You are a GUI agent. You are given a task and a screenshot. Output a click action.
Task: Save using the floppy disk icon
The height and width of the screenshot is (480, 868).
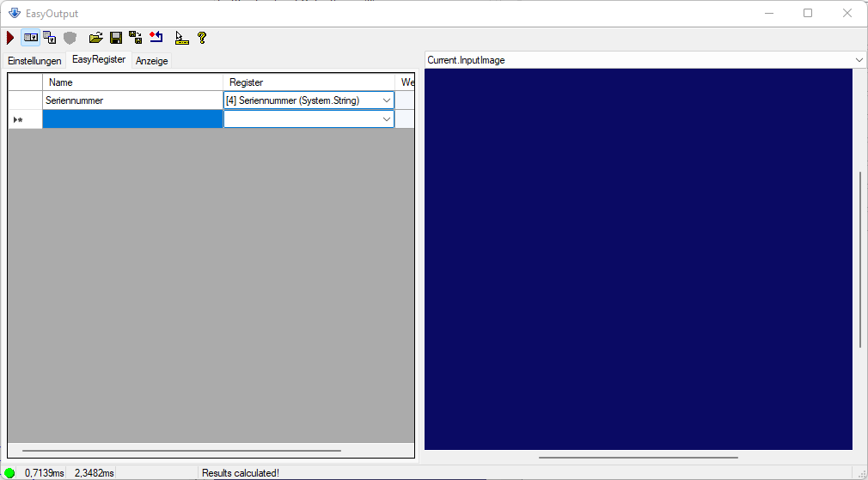(x=116, y=38)
